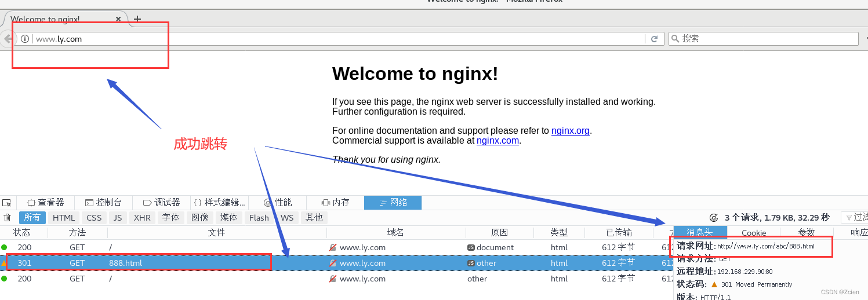
Task: Toggle the 其他 (Other) filter
Action: point(314,218)
